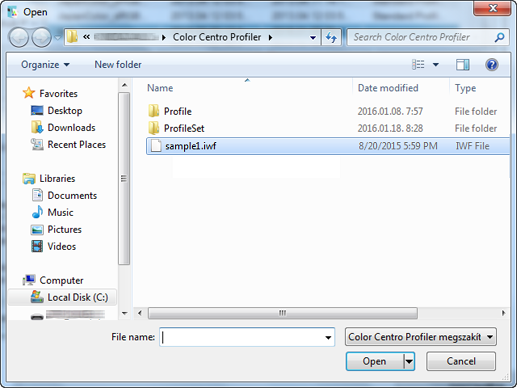Click the file list scroll left arrow
517x388 pixels.
(x=140, y=313)
